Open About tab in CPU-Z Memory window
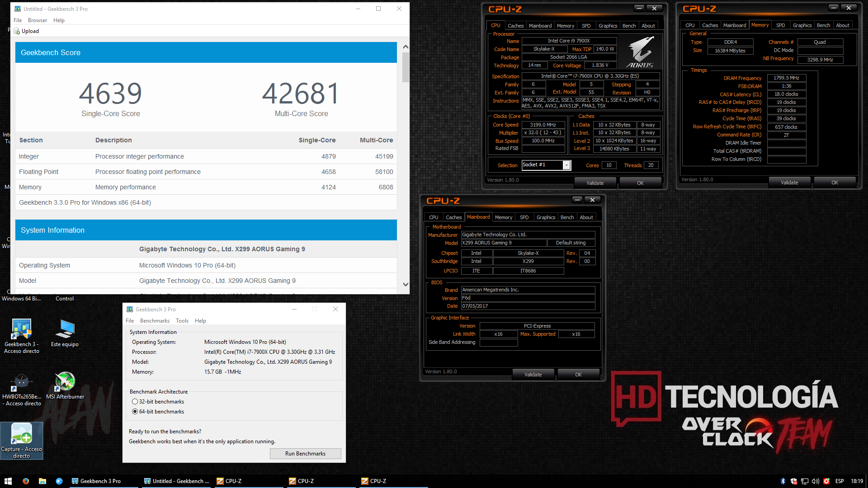Viewport: 868px width, 488px height. coord(842,25)
